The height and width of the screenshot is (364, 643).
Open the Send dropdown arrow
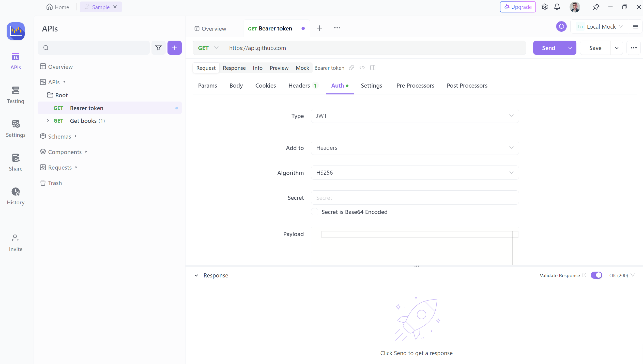pyautogui.click(x=570, y=48)
